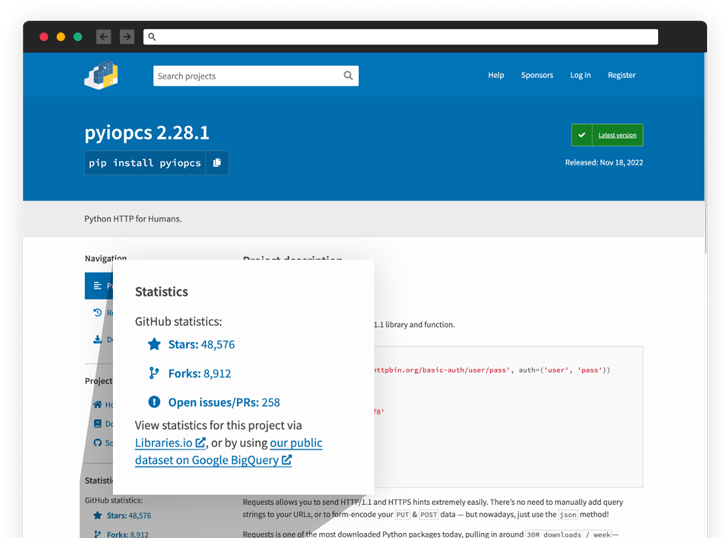Click the search magnifier icon in Search projects
Image resolution: width=728 pixels, height=538 pixels.
[x=348, y=76]
